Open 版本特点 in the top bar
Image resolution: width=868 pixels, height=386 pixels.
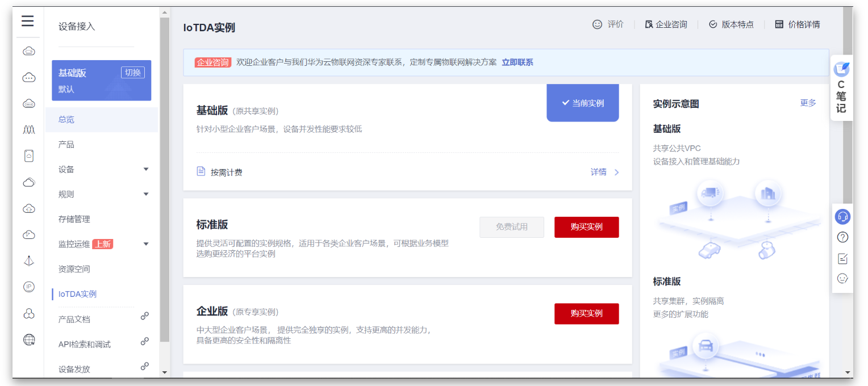coord(731,24)
